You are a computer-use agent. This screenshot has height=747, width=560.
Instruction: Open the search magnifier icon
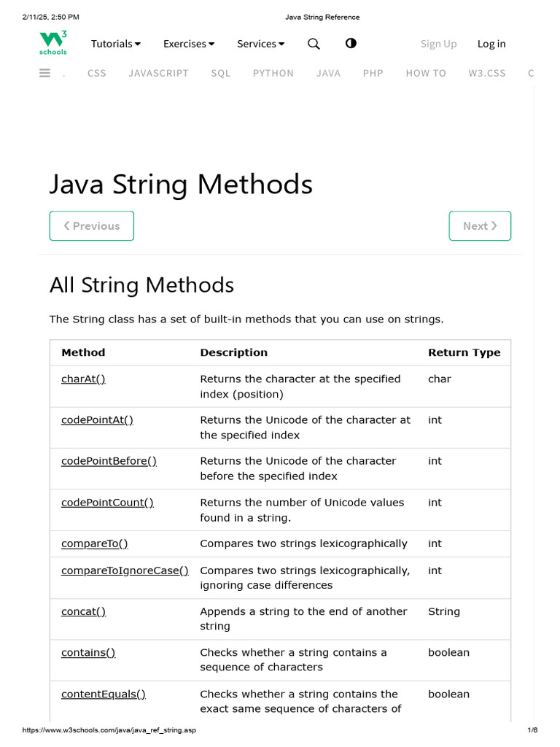point(314,44)
